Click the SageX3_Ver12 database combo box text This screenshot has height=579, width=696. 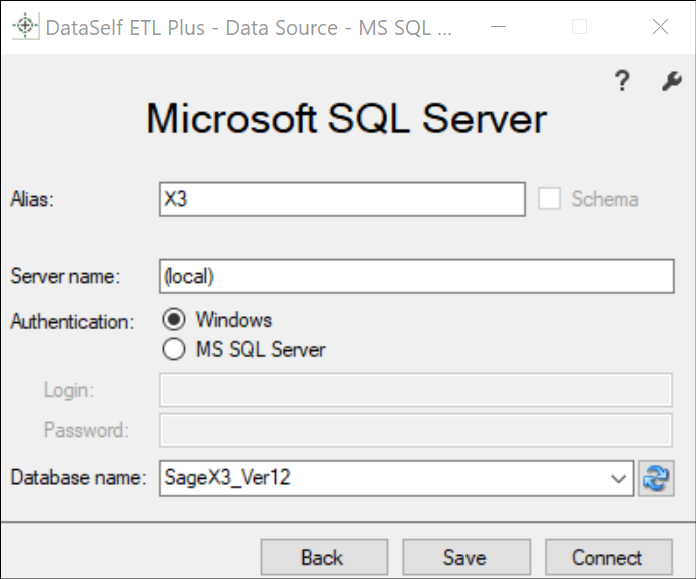[380, 478]
